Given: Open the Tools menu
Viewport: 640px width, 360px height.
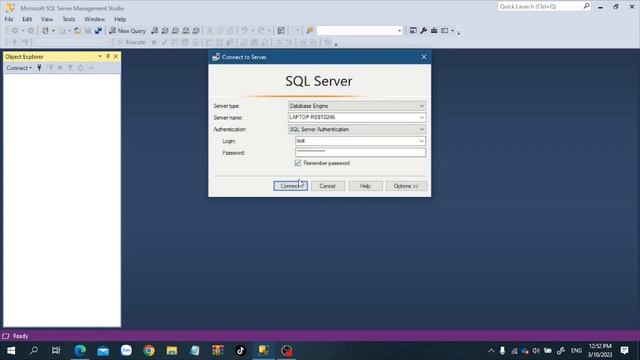Looking at the screenshot, I should coord(69,19).
